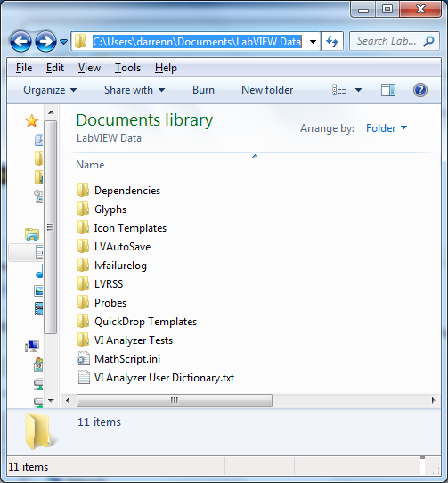Maximize the Explorer window
The width and height of the screenshot is (448, 483).
(x=387, y=9)
